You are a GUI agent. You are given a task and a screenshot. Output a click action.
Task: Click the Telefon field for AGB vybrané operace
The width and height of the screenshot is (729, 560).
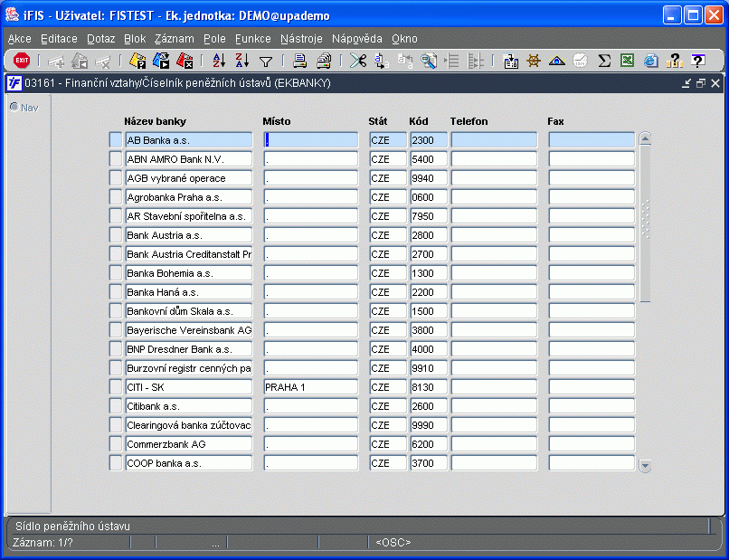(494, 178)
